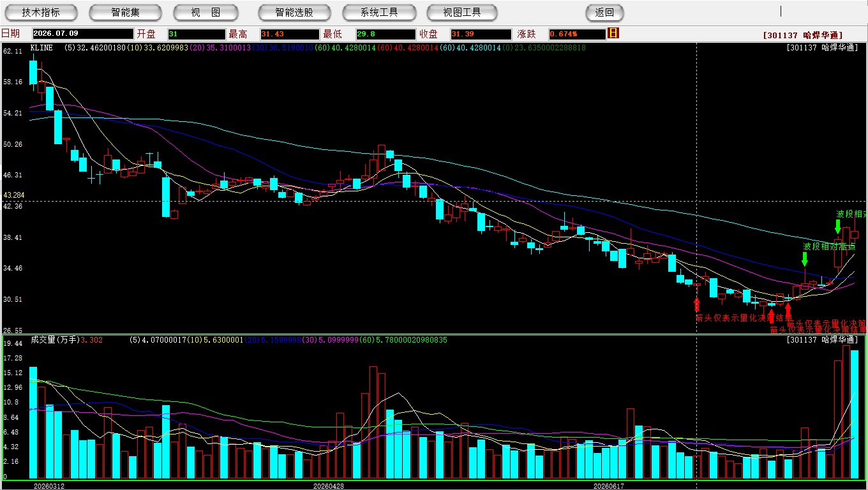Image resolution: width=868 pixels, height=490 pixels.
Task: Click the KLINE indicator label
Action: pyautogui.click(x=41, y=48)
